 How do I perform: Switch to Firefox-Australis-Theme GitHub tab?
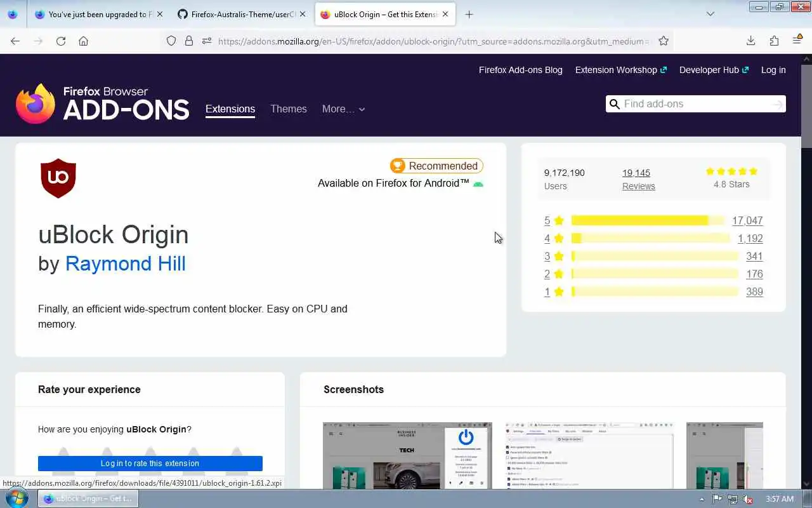tap(242, 14)
